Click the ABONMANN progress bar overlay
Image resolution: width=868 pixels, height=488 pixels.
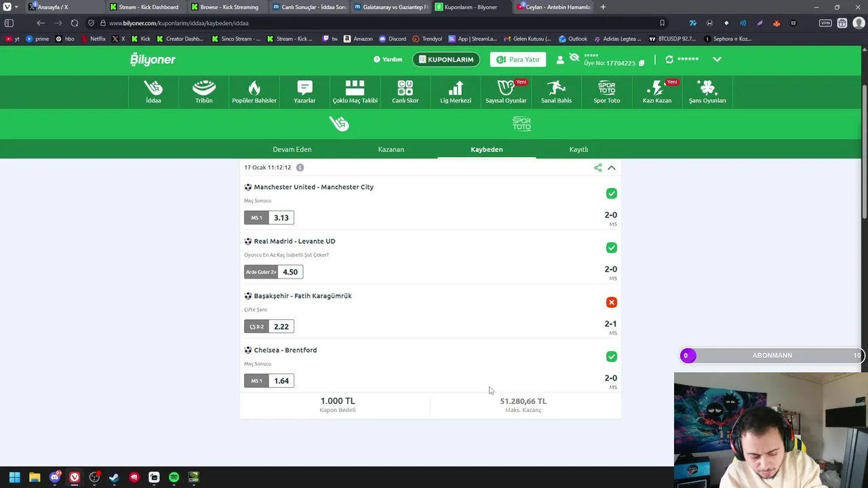pos(772,355)
